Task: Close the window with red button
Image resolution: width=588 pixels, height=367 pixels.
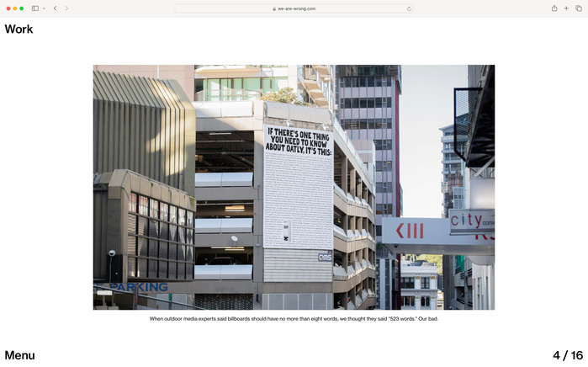Action: 8,8
